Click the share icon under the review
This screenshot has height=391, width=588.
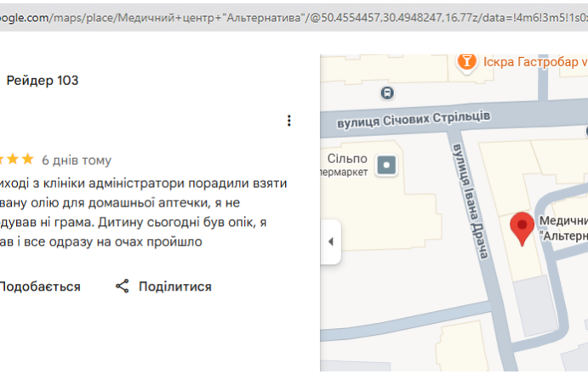click(x=123, y=286)
